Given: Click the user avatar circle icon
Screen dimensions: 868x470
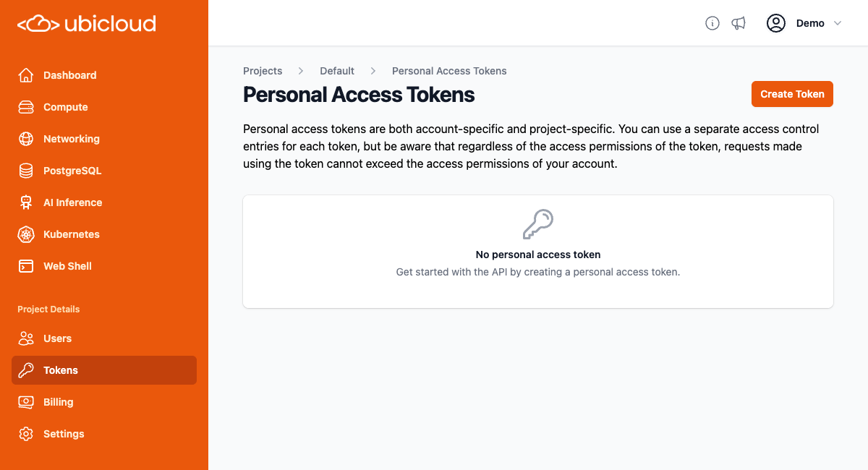Looking at the screenshot, I should tap(776, 23).
